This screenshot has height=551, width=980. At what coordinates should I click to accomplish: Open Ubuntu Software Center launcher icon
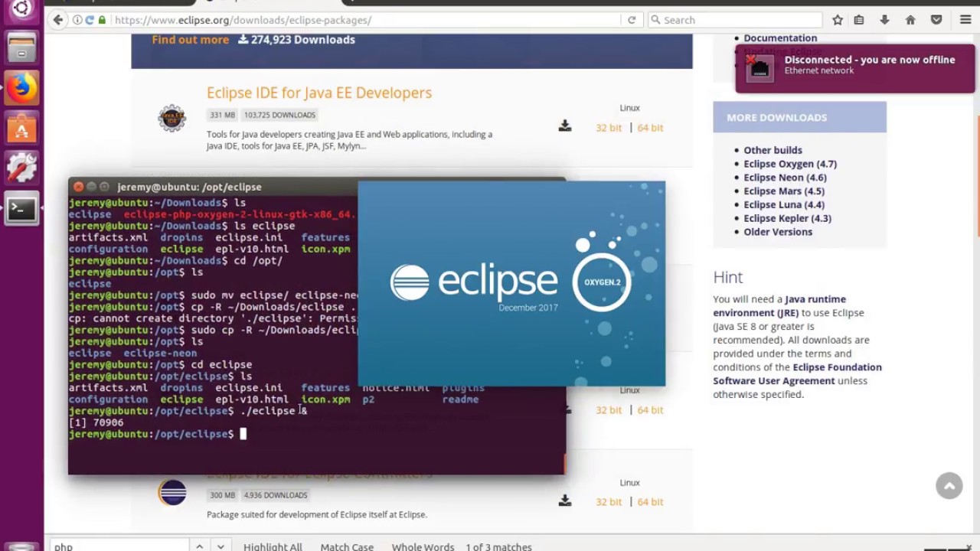[21, 129]
